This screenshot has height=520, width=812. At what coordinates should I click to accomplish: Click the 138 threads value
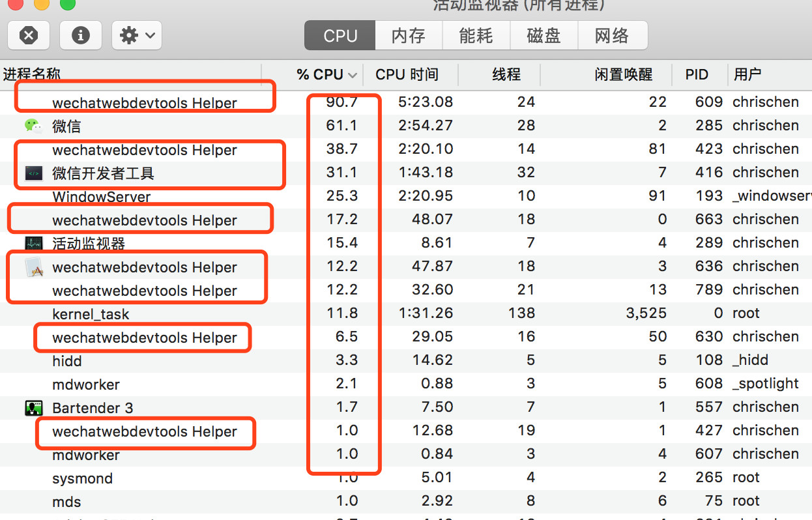pyautogui.click(x=522, y=313)
